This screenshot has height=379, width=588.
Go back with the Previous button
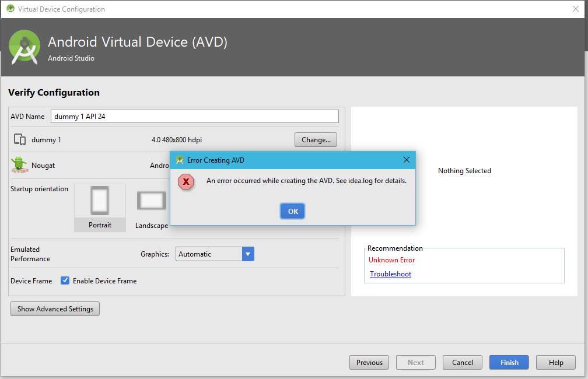pos(369,363)
